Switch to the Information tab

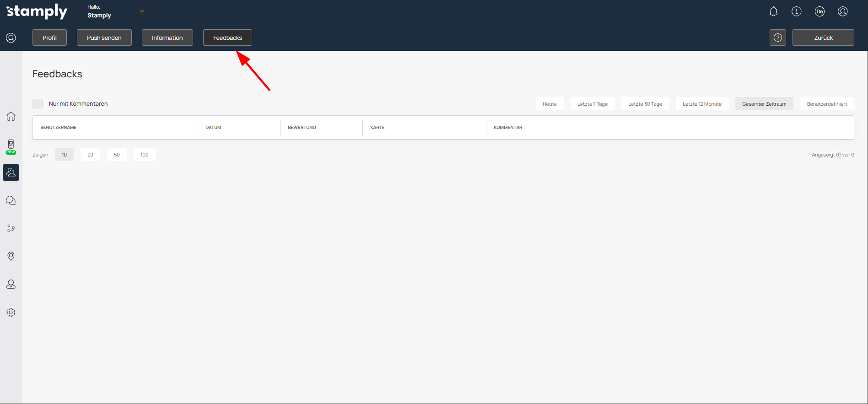click(x=167, y=38)
